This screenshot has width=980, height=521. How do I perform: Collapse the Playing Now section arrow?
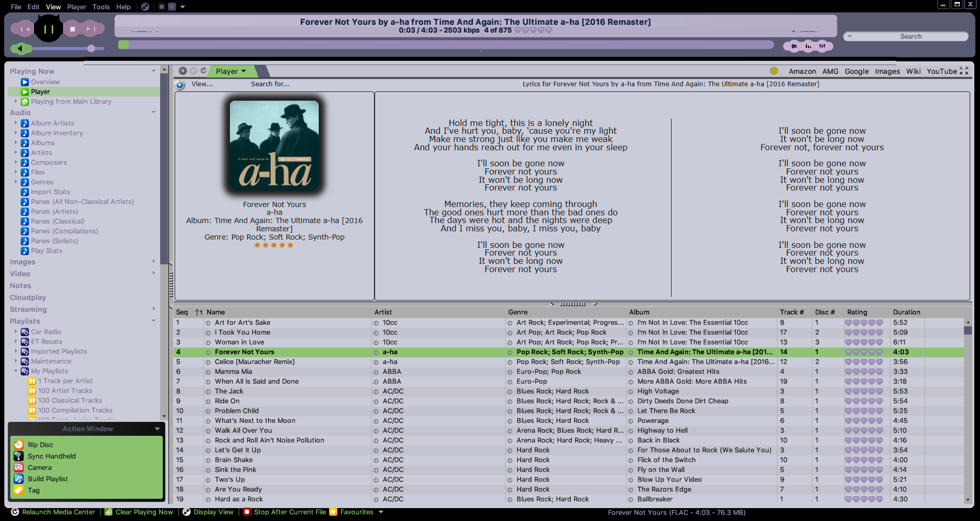tap(153, 71)
